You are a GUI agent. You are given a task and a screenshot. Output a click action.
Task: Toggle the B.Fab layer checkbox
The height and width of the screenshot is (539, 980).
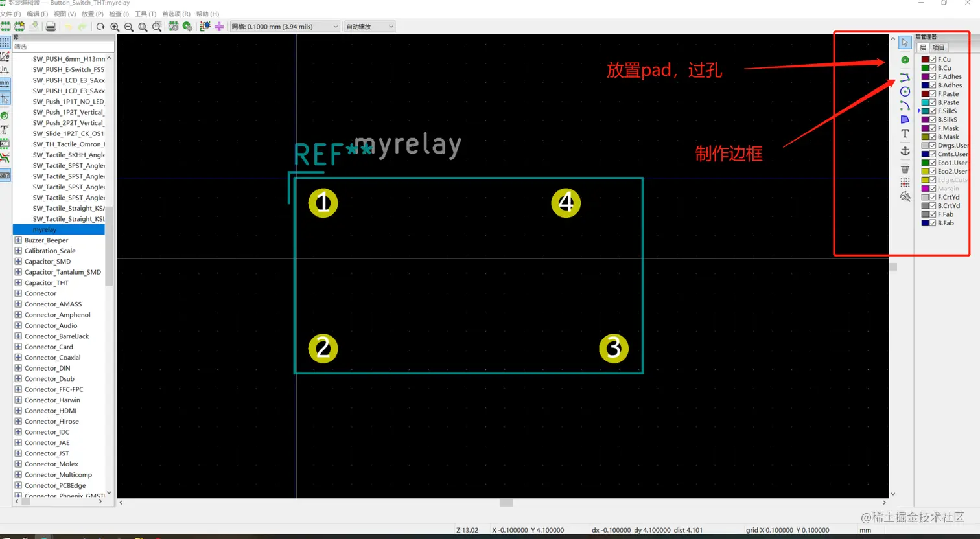(x=933, y=223)
